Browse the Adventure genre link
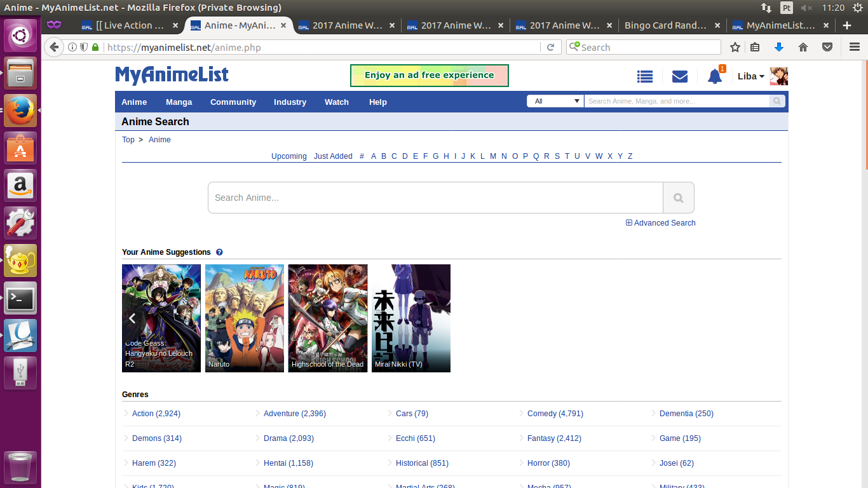Image resolution: width=868 pixels, height=488 pixels. click(294, 414)
